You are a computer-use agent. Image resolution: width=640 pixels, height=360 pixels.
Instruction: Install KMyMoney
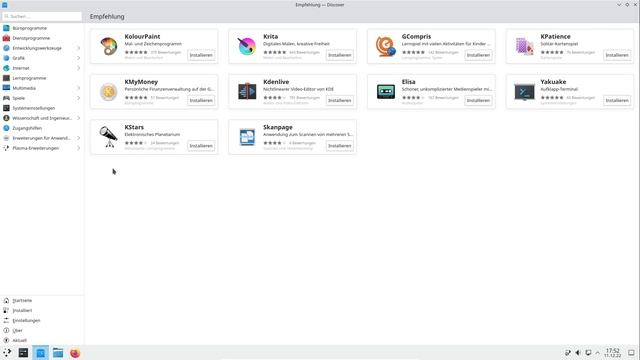201,100
